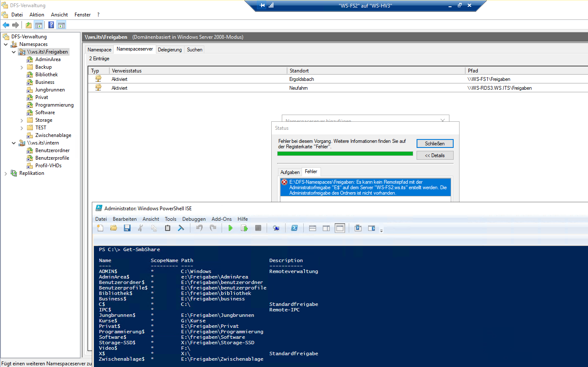Viewport: 588px width, 367px height.
Task: Collapse the Namespaces tree node
Action: [6, 44]
